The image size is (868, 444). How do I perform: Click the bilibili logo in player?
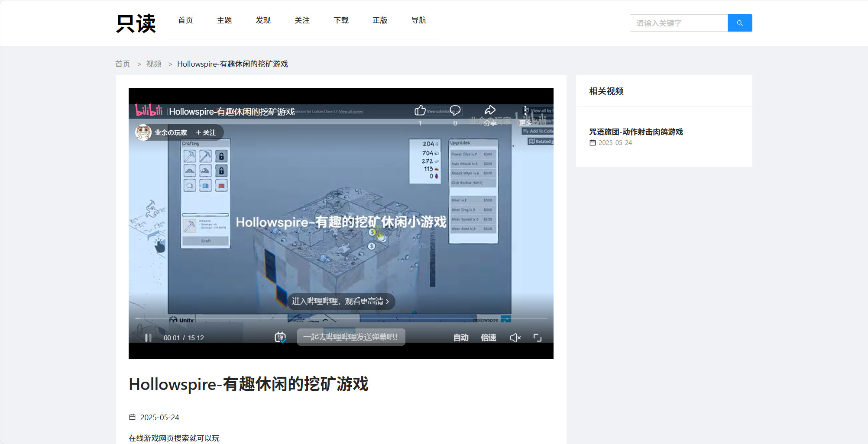(x=149, y=110)
